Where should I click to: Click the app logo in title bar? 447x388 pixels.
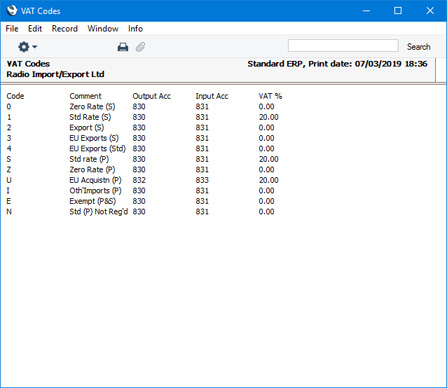click(12, 10)
